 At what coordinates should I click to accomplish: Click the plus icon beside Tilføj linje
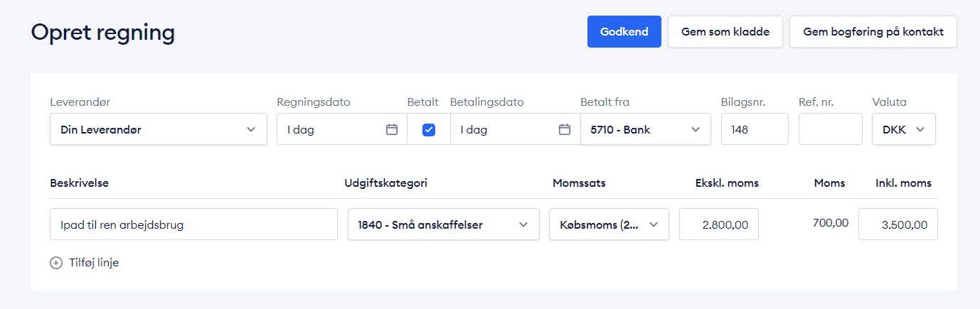(56, 263)
